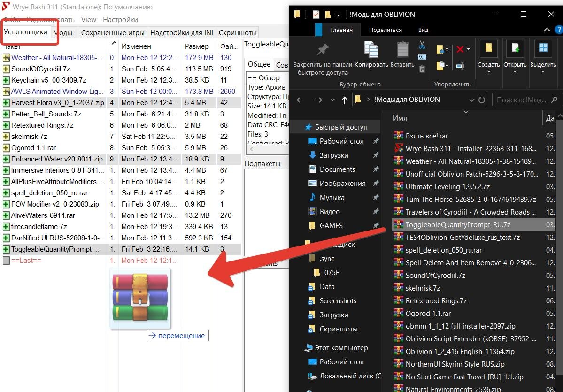Switch to the Скриншоты tab in Wrye Bash
Screen dimensions: 563x392
[238, 33]
